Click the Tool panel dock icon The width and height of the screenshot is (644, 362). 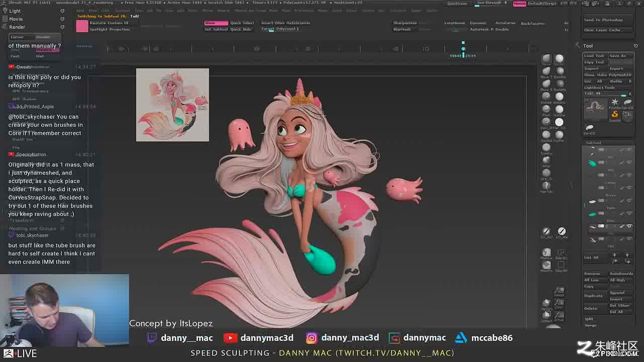pyautogui.click(x=635, y=46)
